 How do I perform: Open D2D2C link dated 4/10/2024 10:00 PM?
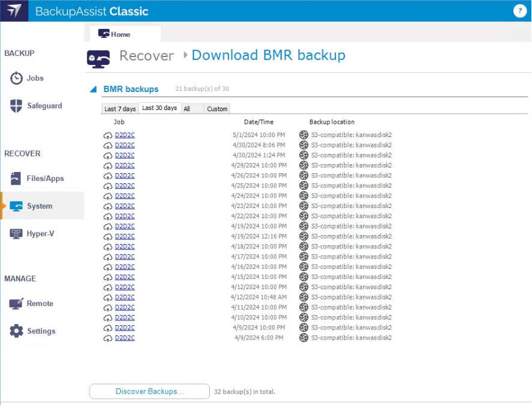click(x=125, y=318)
